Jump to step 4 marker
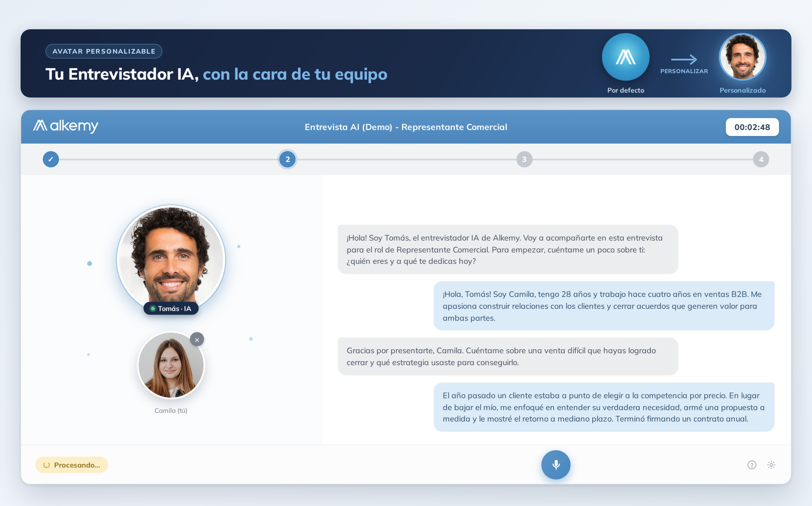 tap(761, 159)
